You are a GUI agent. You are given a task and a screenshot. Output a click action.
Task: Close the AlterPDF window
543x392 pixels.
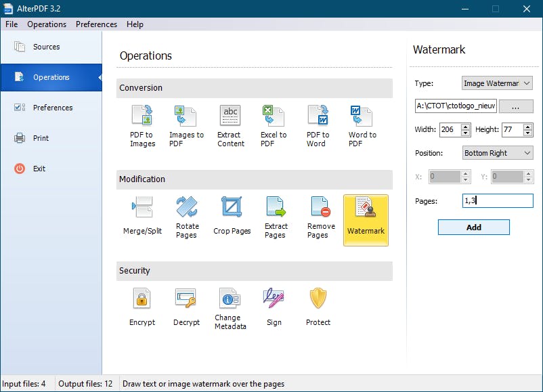[x=526, y=9]
